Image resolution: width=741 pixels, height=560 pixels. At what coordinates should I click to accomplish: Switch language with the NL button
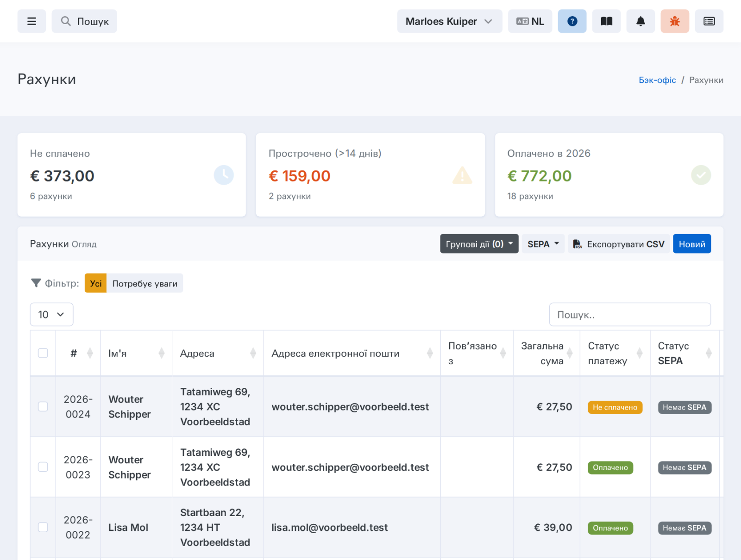[x=530, y=21]
